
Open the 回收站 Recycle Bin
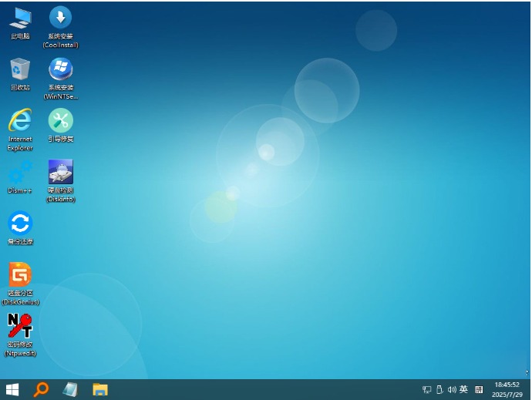pos(20,75)
